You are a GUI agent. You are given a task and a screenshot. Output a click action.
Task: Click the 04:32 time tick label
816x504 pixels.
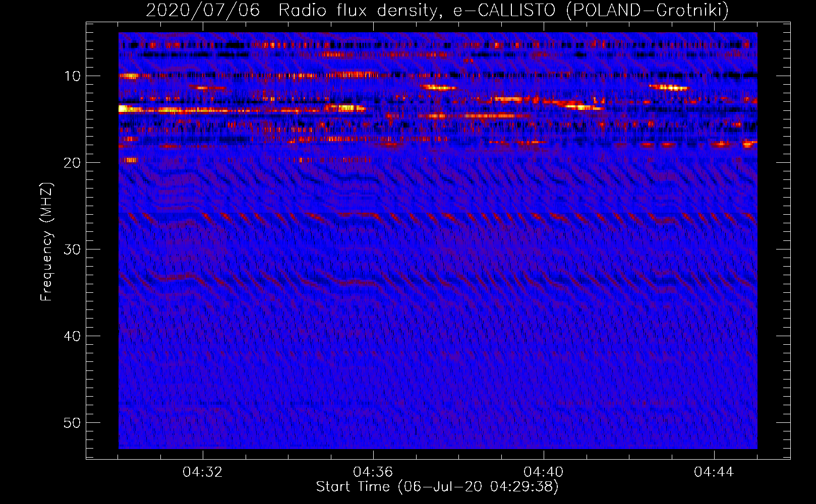[x=203, y=472]
